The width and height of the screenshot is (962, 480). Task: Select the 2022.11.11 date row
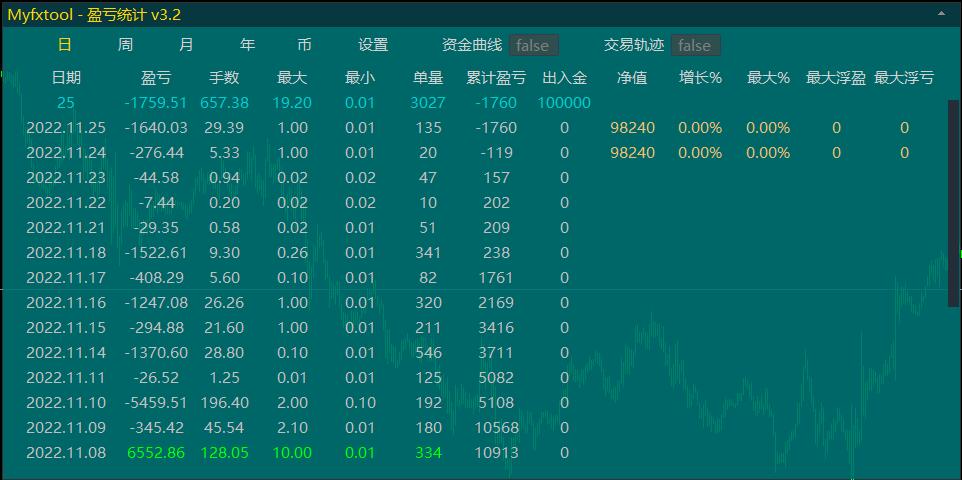click(66, 377)
